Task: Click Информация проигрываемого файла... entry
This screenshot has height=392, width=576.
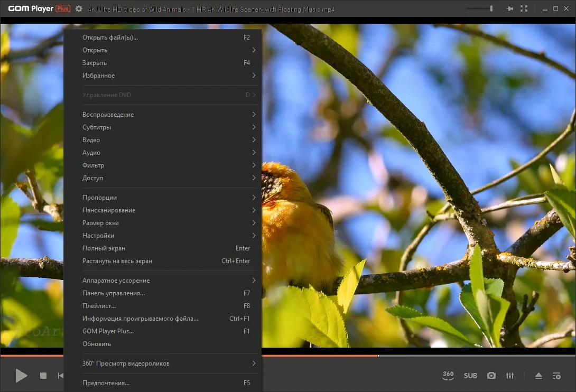Action: coord(162,319)
